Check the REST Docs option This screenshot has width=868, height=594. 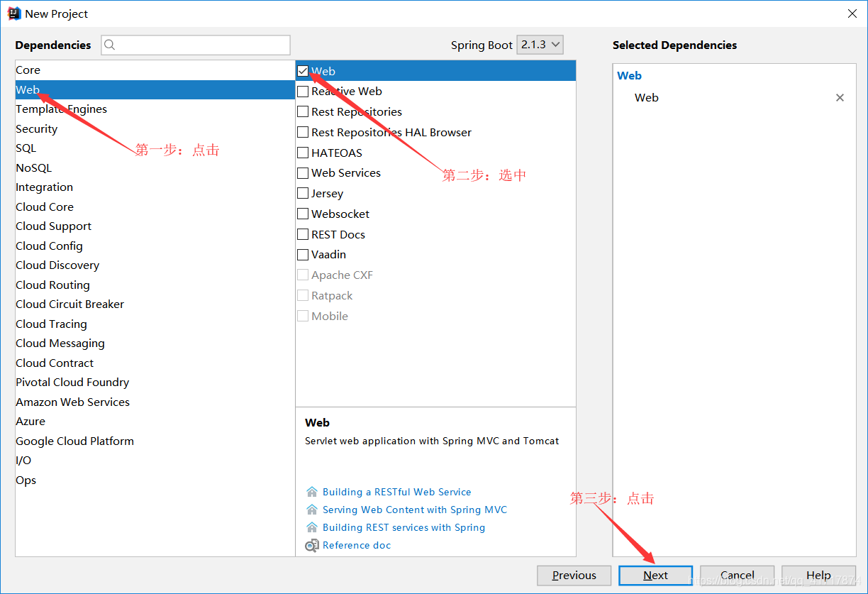(x=303, y=235)
